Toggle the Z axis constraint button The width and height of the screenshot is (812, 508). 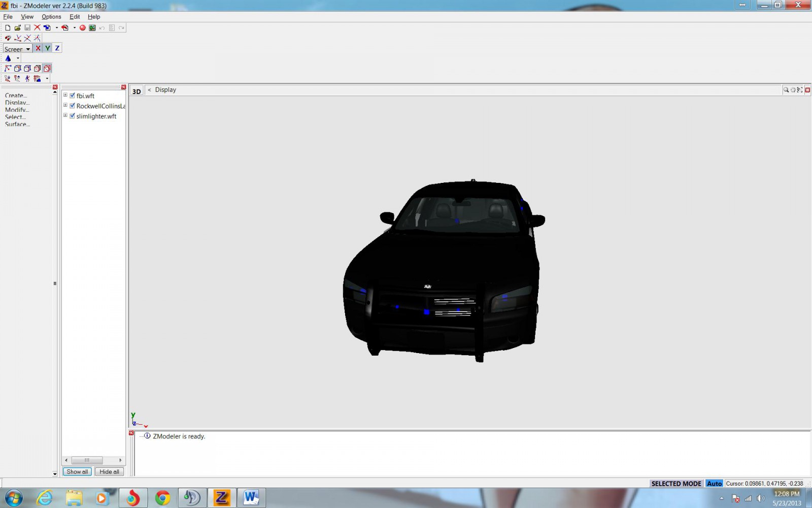tap(57, 48)
